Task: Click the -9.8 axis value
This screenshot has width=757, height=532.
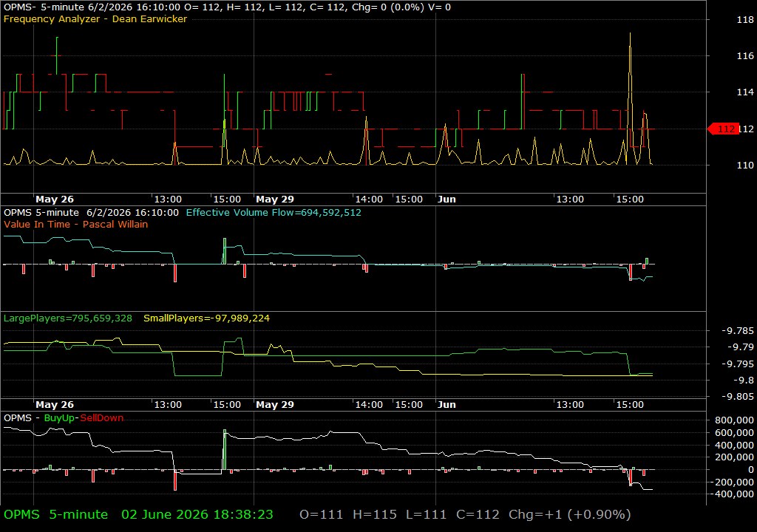Action: (x=743, y=381)
